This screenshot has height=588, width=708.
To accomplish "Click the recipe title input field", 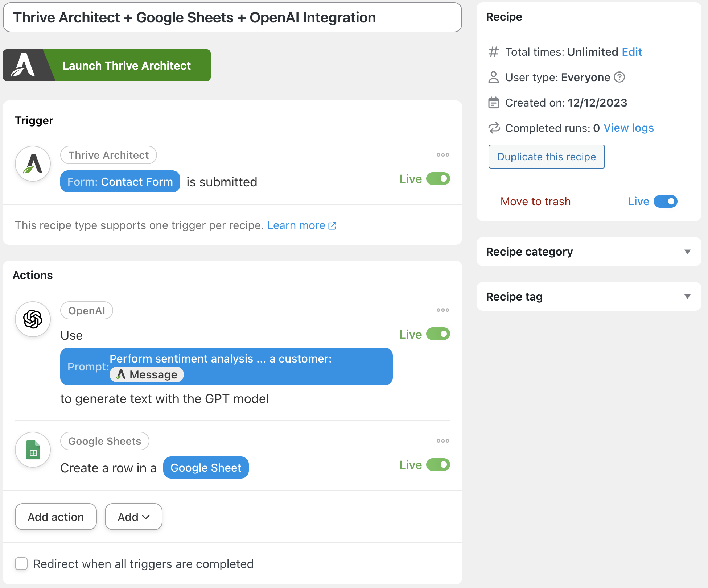I will (x=232, y=17).
